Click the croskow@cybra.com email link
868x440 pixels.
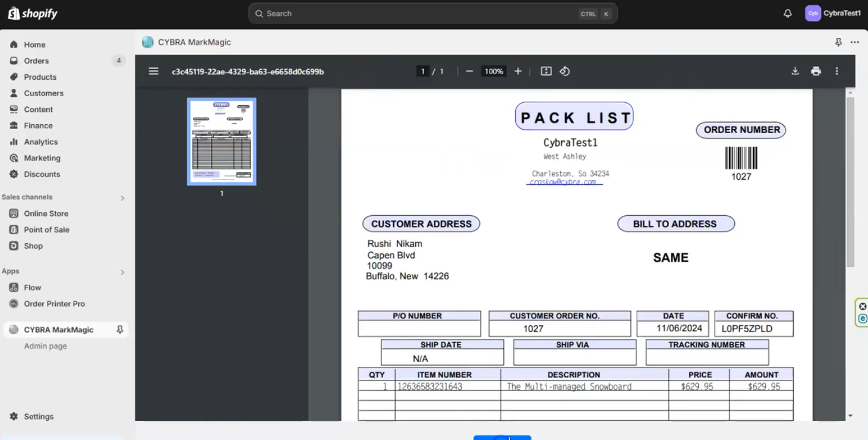click(563, 182)
